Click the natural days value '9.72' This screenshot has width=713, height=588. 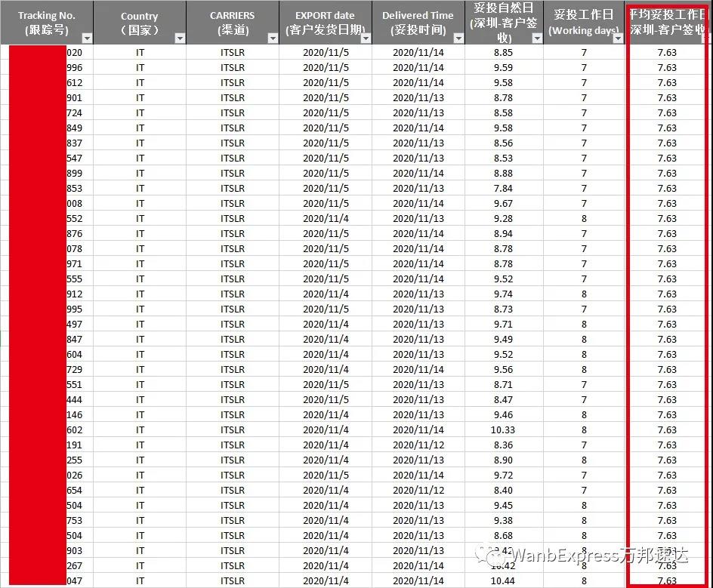(503, 476)
